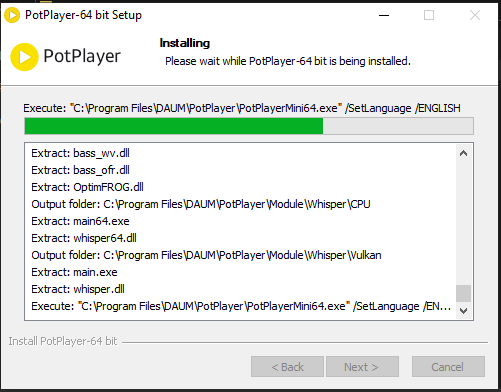
Task: Select the 'Extract: bass_wv.dll' log line
Action: pyautogui.click(x=80, y=153)
